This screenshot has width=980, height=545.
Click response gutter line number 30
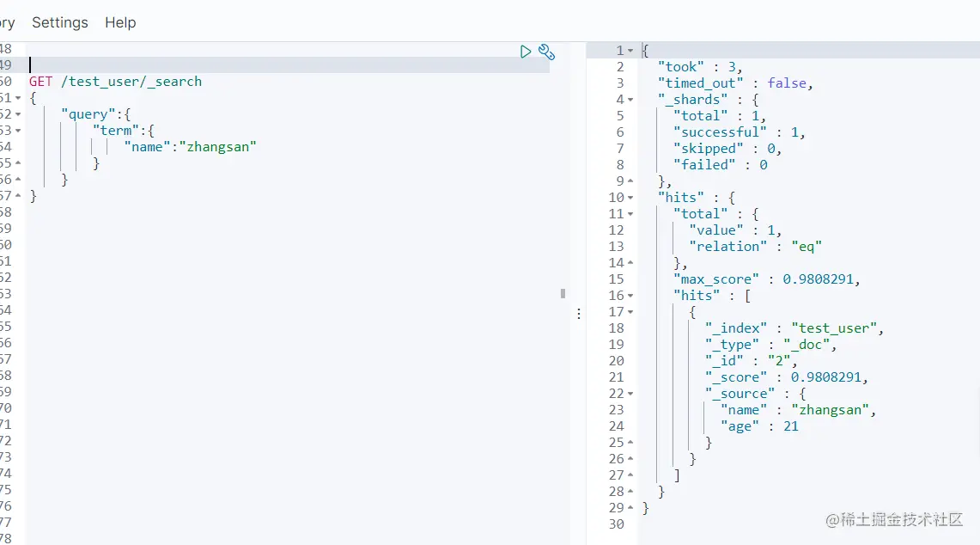tap(616, 524)
